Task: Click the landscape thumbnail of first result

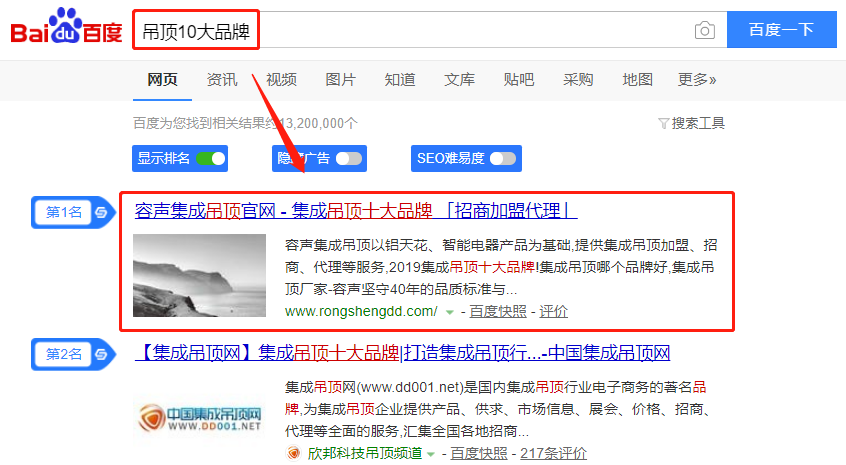Action: click(200, 275)
